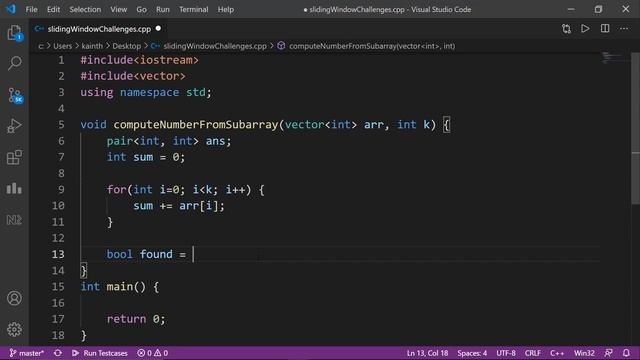Click the c: drive breadcrumb segment
This screenshot has height=360, width=640.
tap(41, 46)
